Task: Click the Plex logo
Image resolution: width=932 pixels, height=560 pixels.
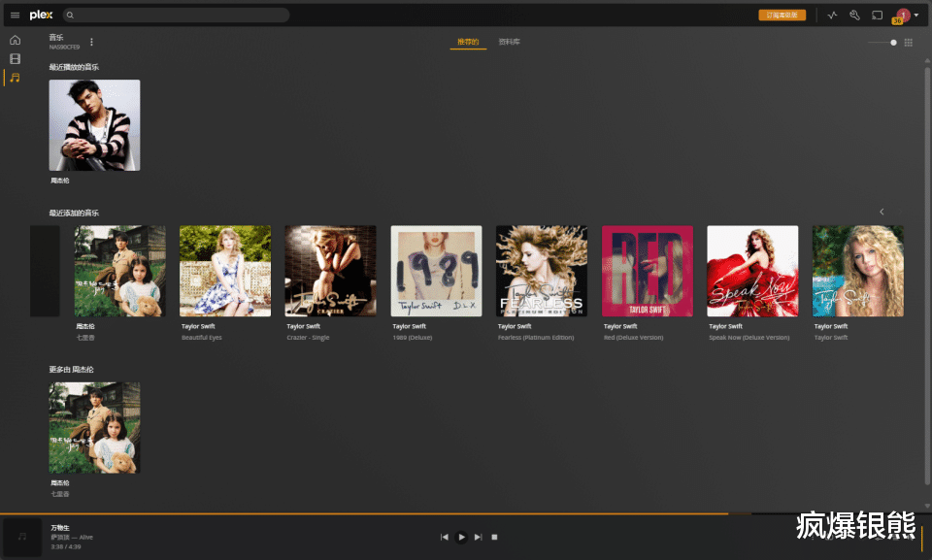Action: 41,15
